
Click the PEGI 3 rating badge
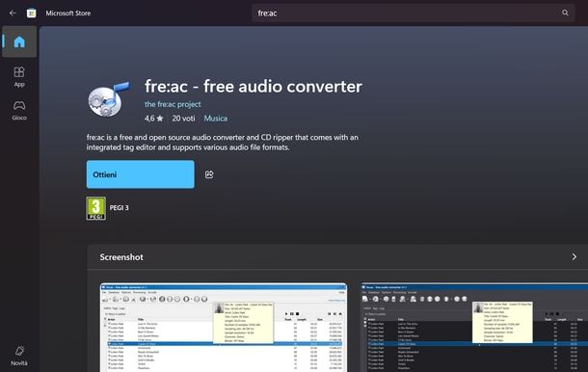tap(96, 208)
